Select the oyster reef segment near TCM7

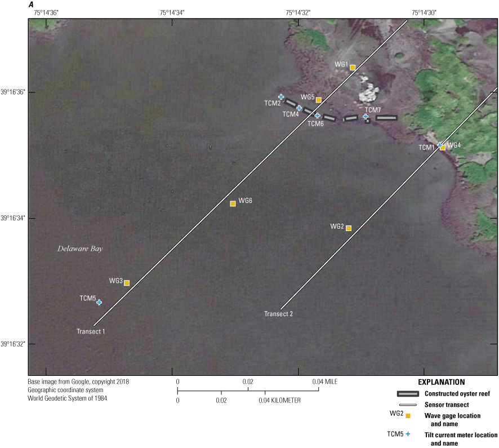(386, 117)
